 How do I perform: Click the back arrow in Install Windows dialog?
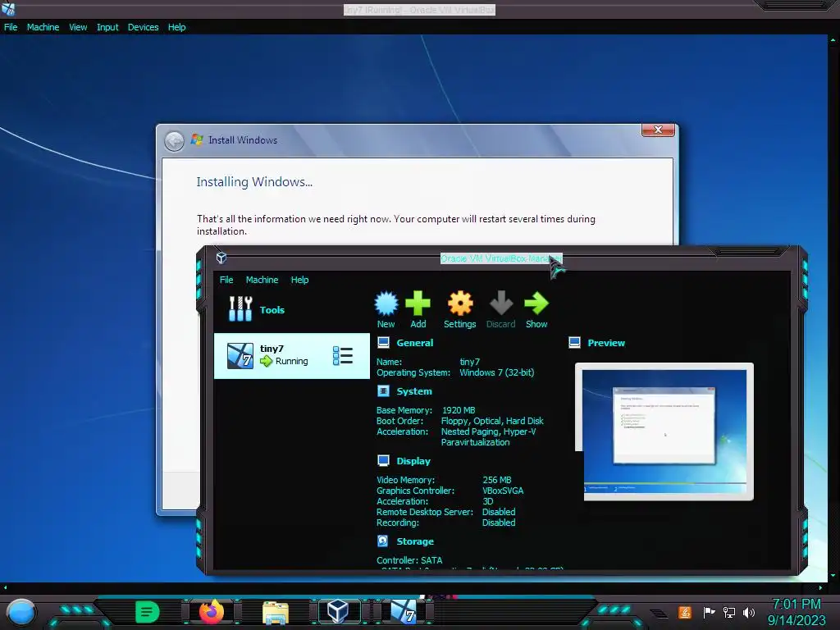click(x=174, y=141)
